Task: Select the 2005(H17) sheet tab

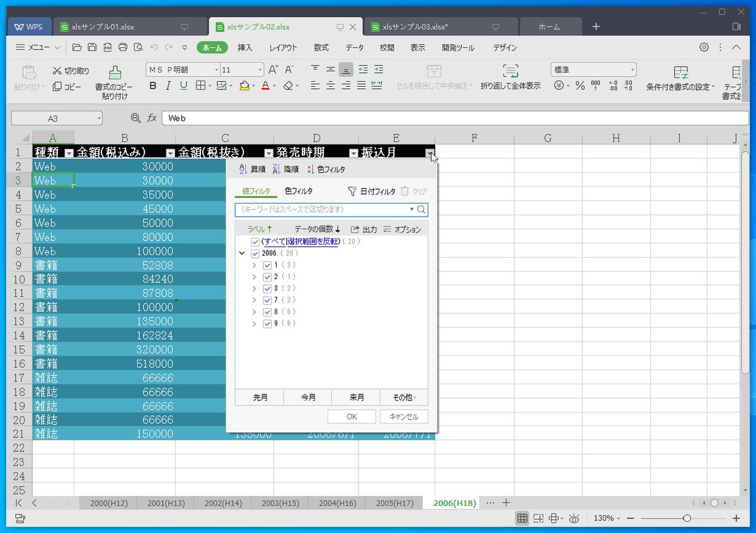Action: [394, 503]
